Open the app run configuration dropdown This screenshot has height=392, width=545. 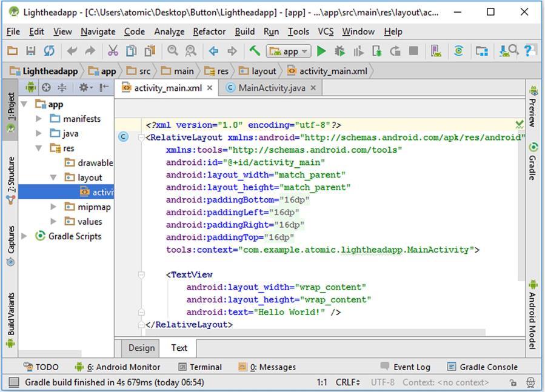point(289,51)
